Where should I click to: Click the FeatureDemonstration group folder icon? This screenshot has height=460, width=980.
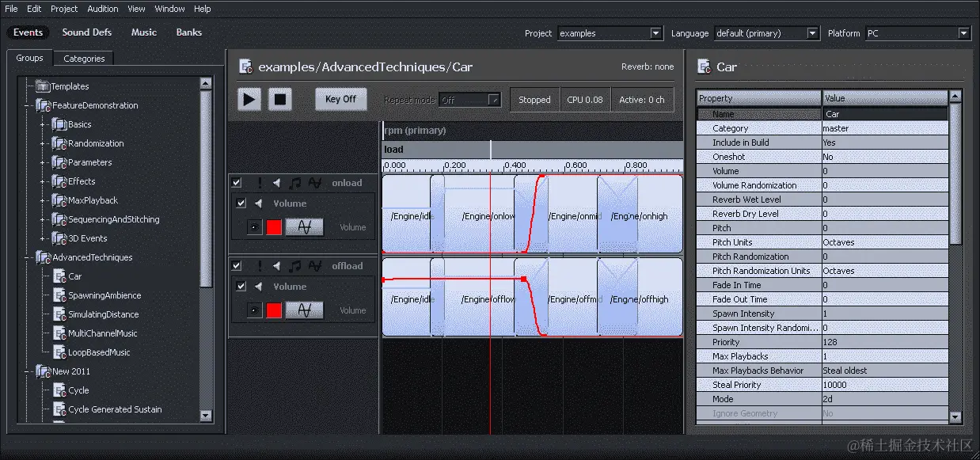coord(43,105)
